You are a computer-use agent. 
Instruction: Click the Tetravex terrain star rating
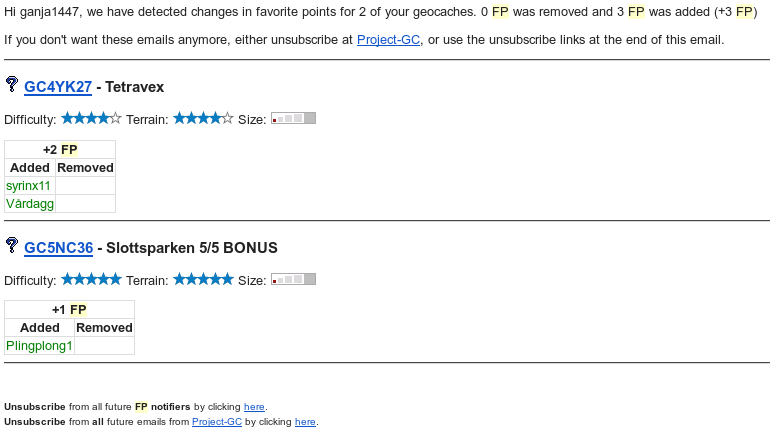tap(203, 118)
